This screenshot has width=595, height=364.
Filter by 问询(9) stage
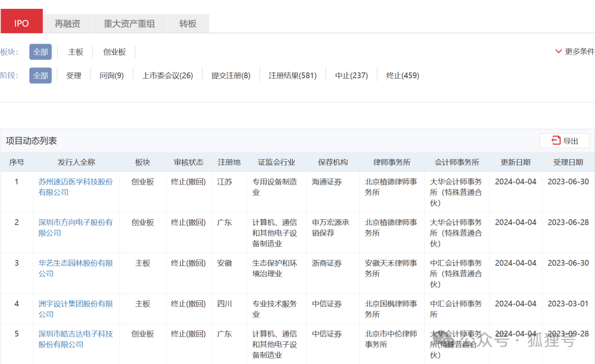tap(111, 75)
